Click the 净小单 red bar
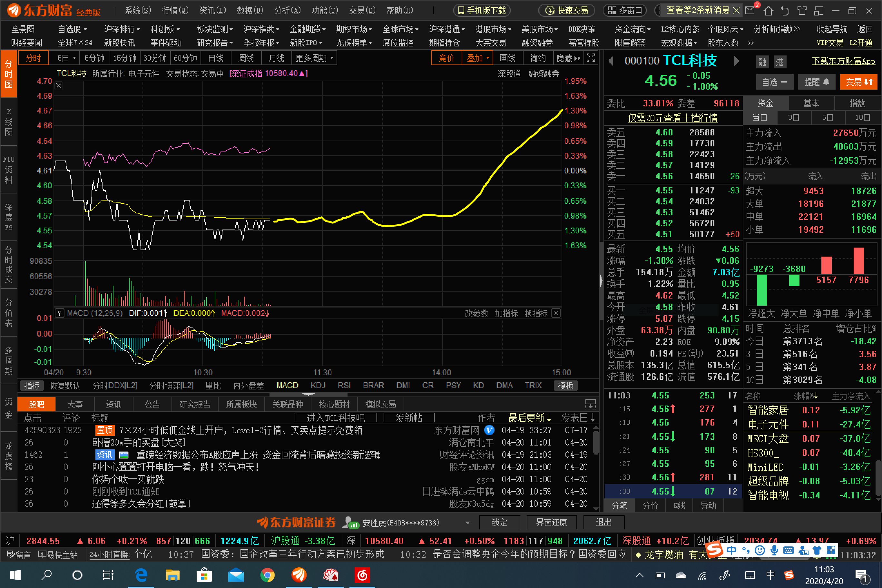This screenshot has height=588, width=882. 858,261
